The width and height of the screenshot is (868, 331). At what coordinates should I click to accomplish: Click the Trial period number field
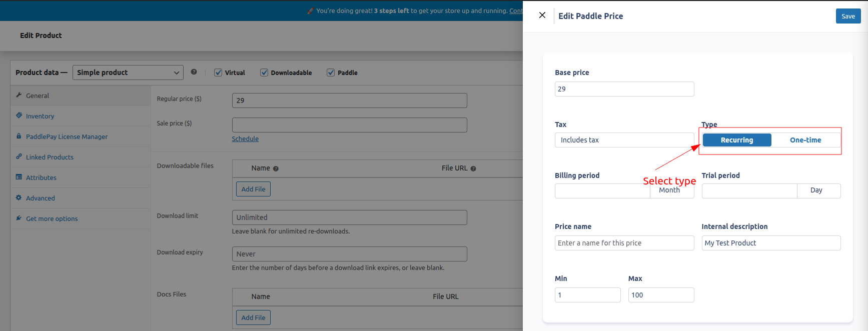[x=749, y=191]
